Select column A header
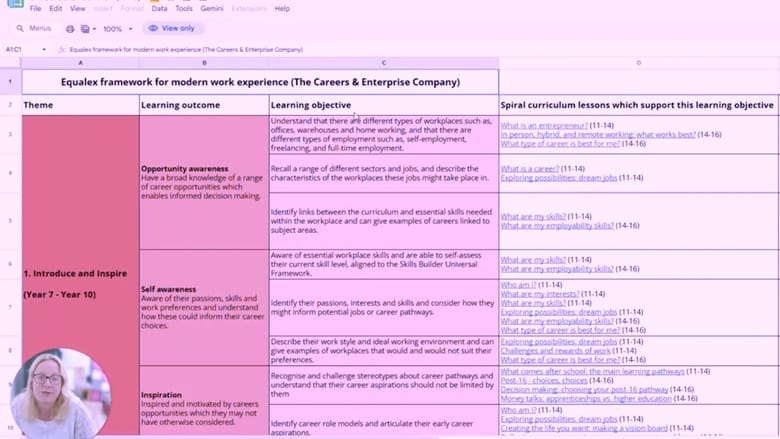The image size is (780, 439). click(80, 63)
